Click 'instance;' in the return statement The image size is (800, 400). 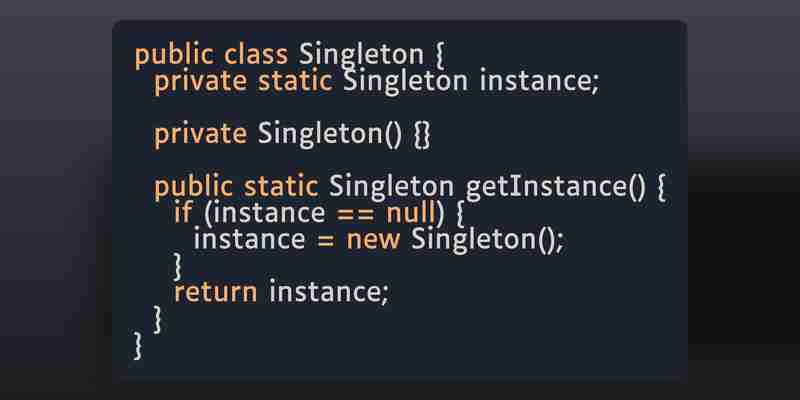(329, 292)
